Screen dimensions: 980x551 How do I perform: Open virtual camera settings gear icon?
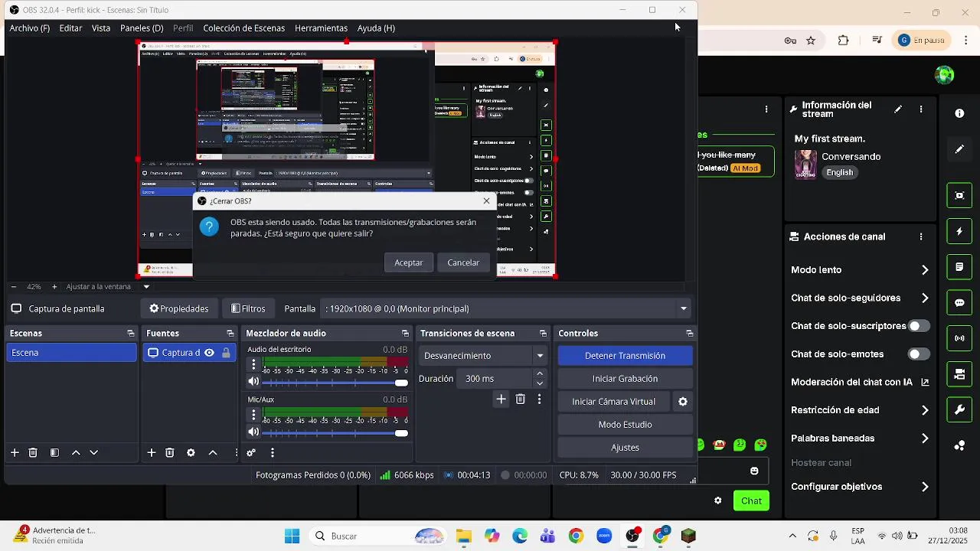coord(683,402)
